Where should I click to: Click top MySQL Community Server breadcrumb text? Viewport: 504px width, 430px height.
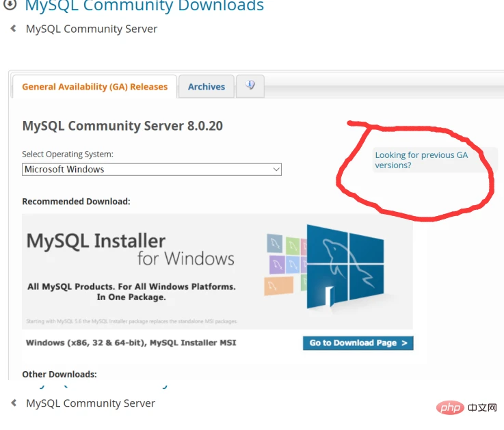point(92,29)
